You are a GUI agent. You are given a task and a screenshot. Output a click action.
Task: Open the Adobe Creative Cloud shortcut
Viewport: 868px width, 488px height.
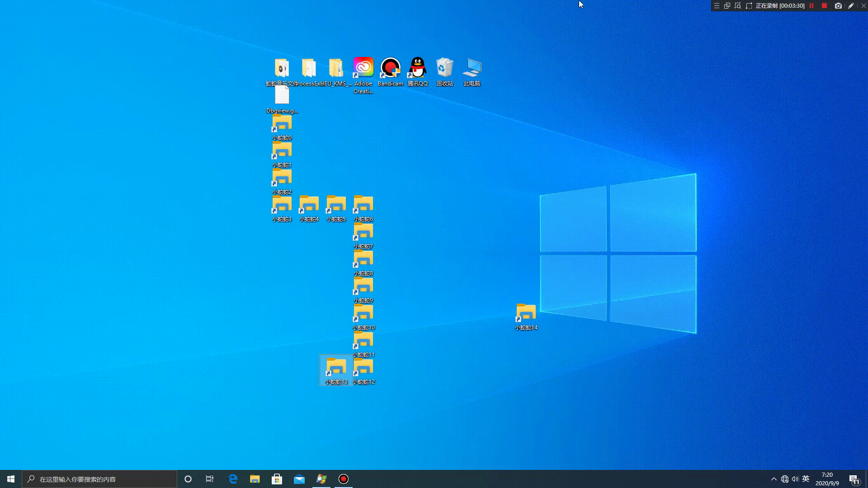pos(363,68)
